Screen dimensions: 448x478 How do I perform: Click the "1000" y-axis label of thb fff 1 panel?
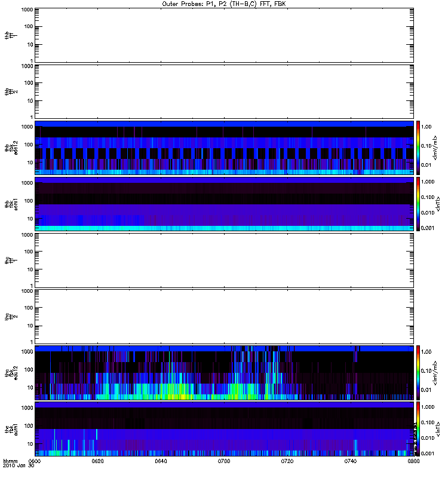[x=27, y=10]
